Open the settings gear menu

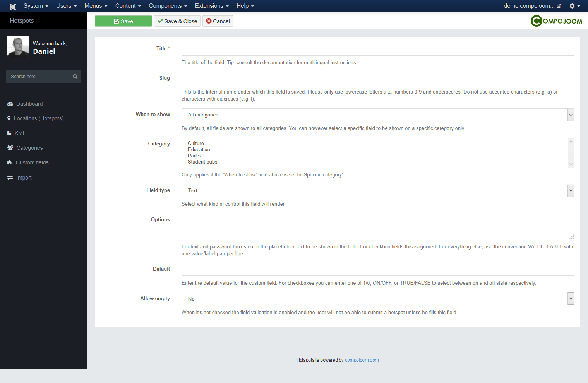coord(574,6)
